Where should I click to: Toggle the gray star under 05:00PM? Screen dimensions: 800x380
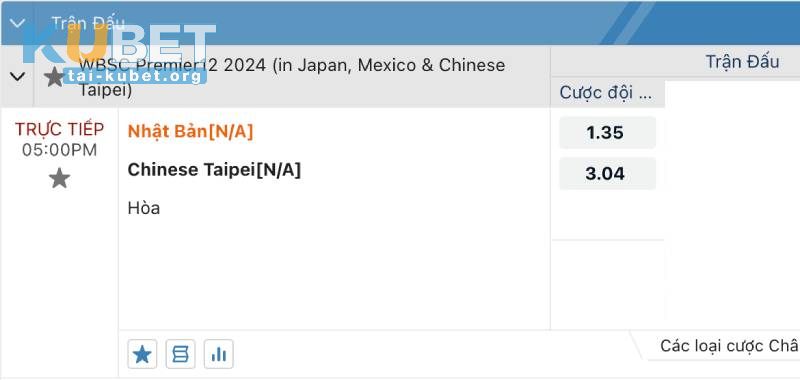(x=59, y=179)
